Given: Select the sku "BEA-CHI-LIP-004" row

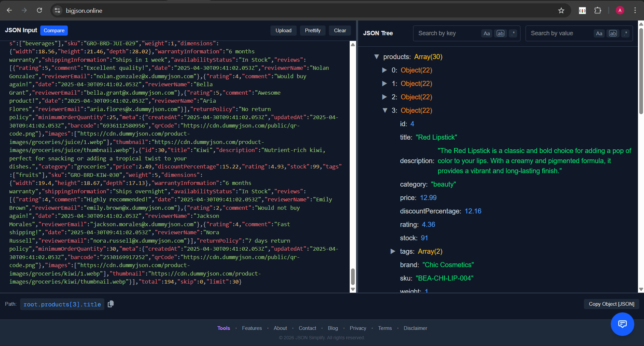Looking at the screenshot, I should [x=437, y=278].
